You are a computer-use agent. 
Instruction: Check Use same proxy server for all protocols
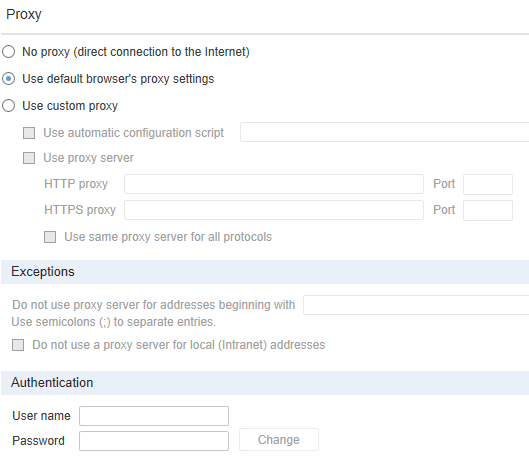click(50, 237)
